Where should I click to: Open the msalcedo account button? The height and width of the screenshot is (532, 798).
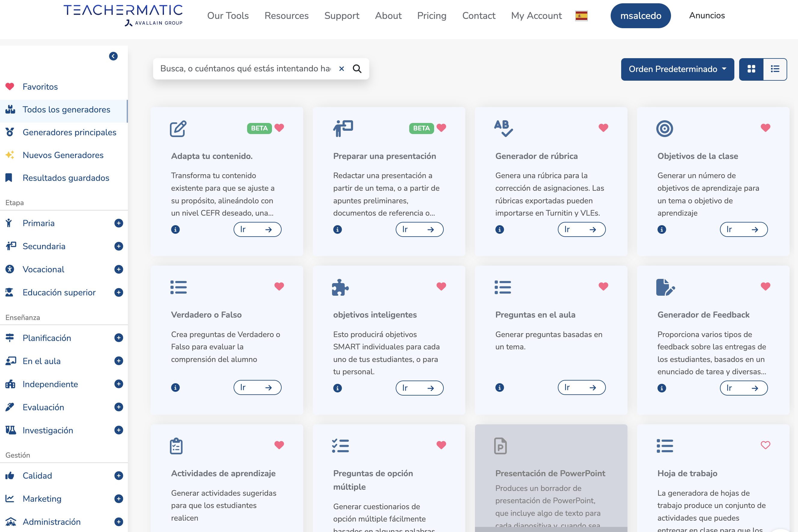coord(640,15)
